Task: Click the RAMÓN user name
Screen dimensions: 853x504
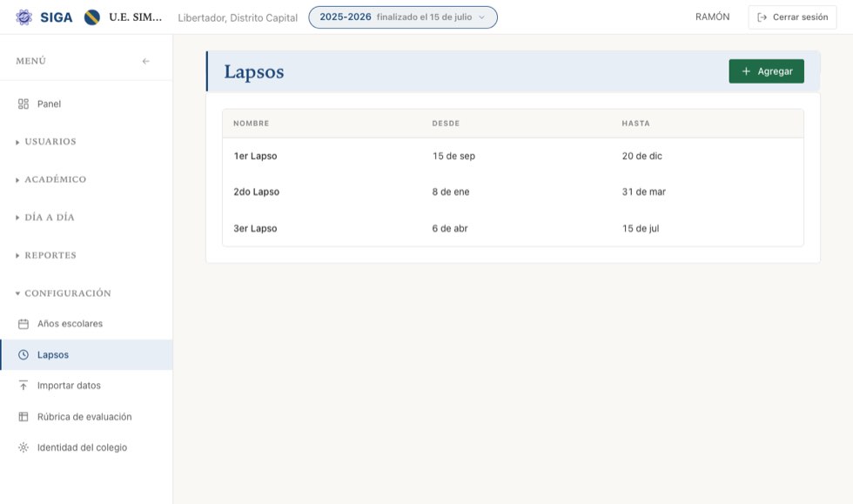Action: [712, 17]
